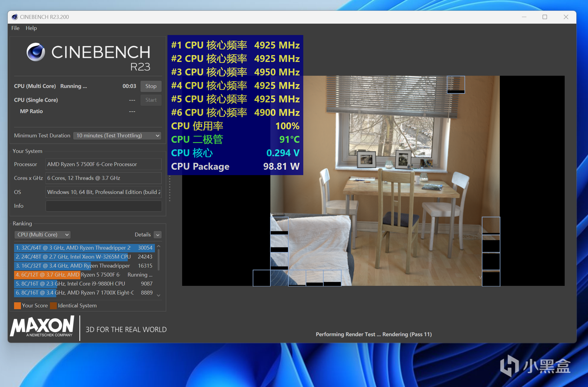Open the File menu
Screen dimensions: 588x387
(x=15, y=28)
